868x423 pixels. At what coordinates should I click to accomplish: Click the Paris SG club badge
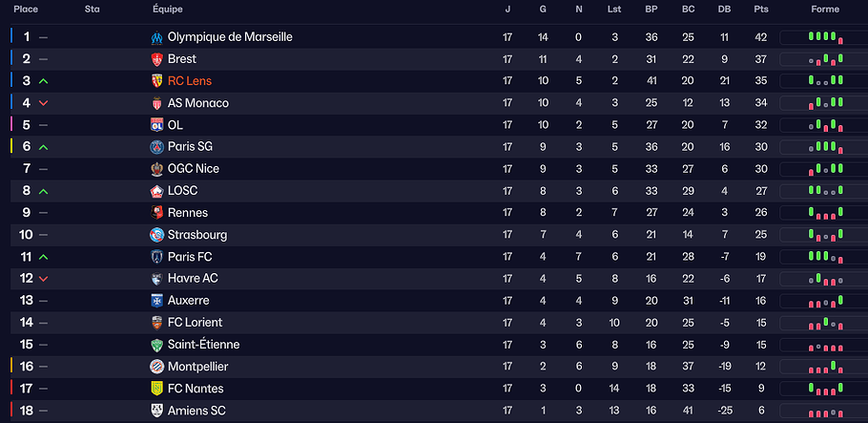point(157,147)
